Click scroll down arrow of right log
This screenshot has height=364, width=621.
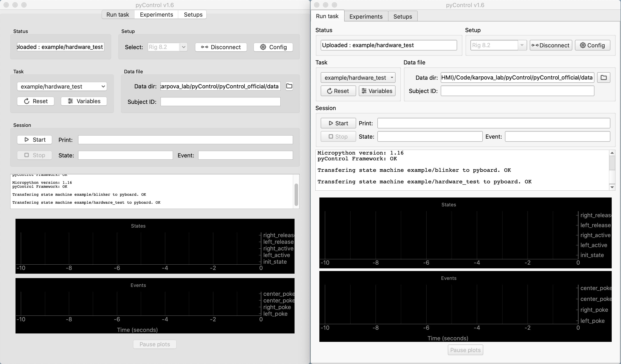click(612, 187)
